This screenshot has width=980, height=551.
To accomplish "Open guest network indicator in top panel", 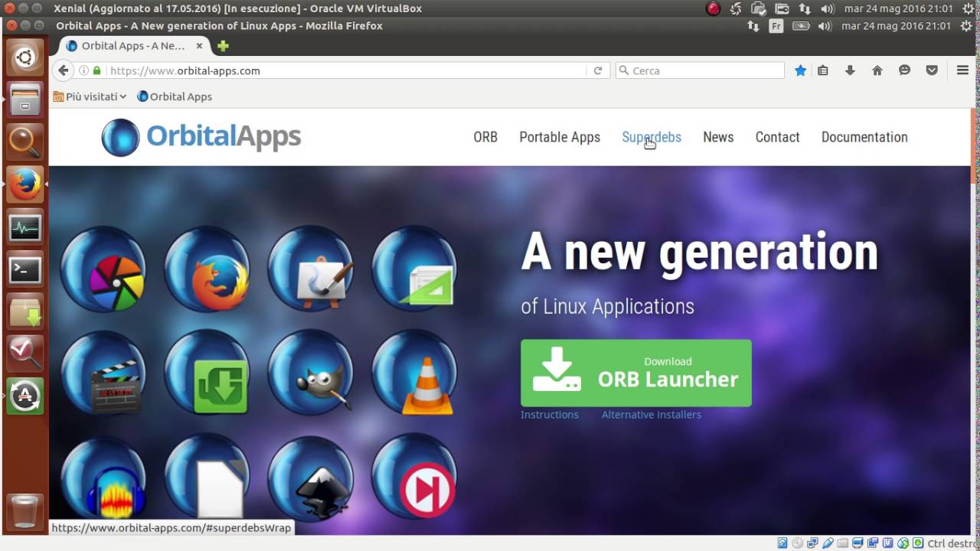I will [753, 26].
